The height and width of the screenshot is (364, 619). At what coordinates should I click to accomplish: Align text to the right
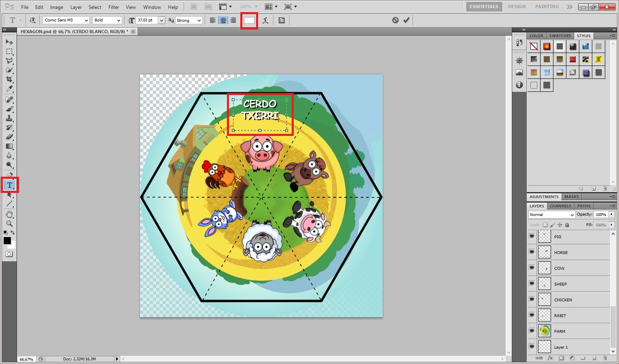tap(233, 20)
